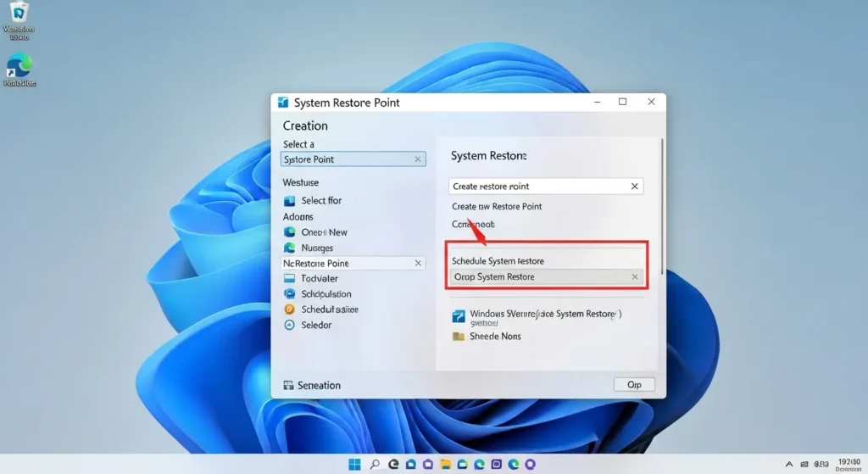Image resolution: width=868 pixels, height=474 pixels.
Task: Open the clock and date in taskbar
Action: click(x=849, y=465)
